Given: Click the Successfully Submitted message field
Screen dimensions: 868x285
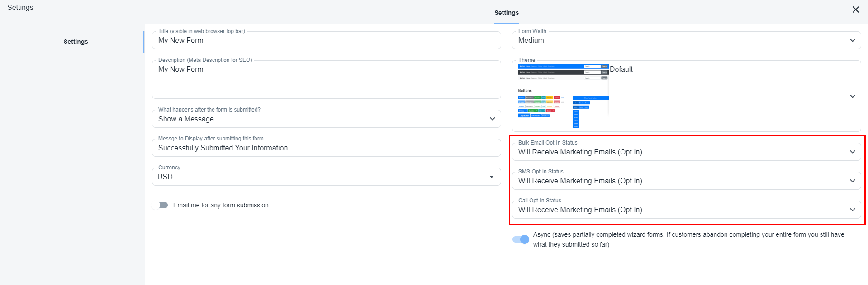Looking at the screenshot, I should point(326,148).
